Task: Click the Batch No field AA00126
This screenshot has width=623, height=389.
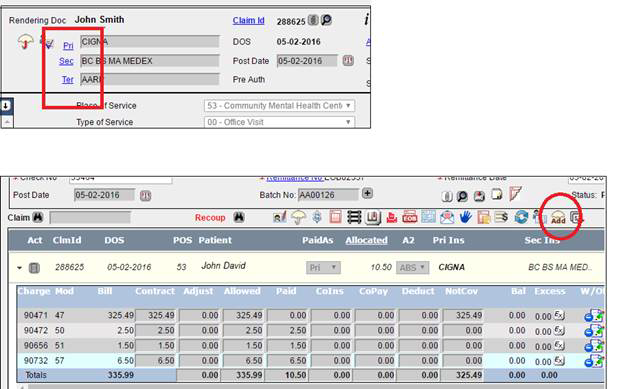Action: point(328,195)
